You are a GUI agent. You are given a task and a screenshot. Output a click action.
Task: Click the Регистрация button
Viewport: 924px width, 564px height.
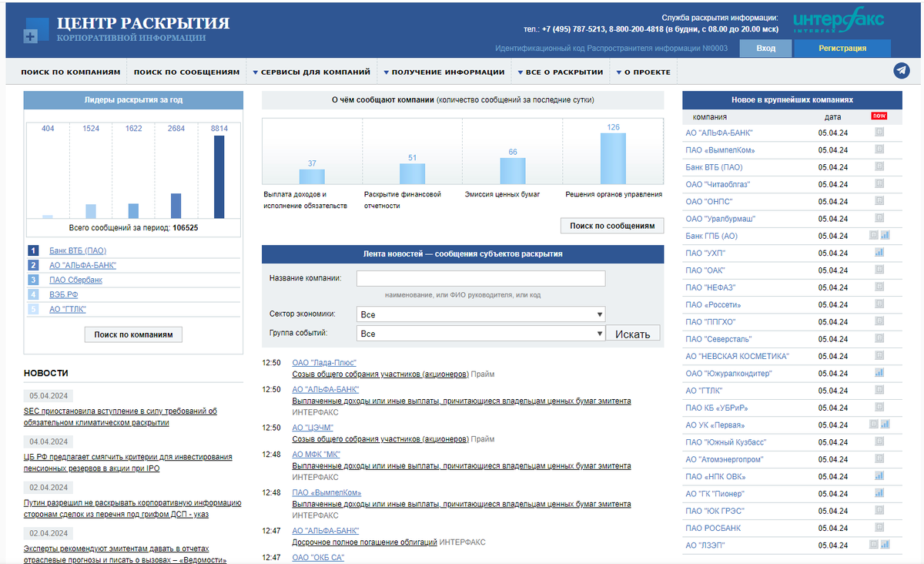pos(842,48)
